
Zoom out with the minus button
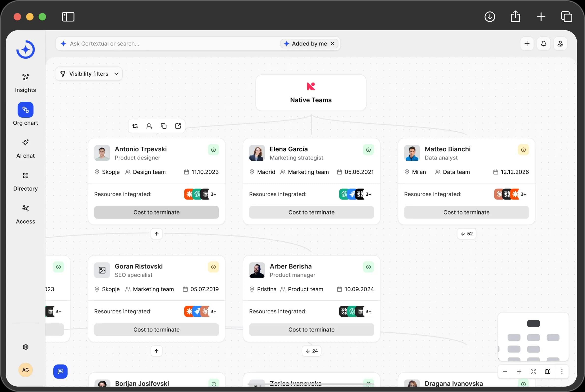505,372
